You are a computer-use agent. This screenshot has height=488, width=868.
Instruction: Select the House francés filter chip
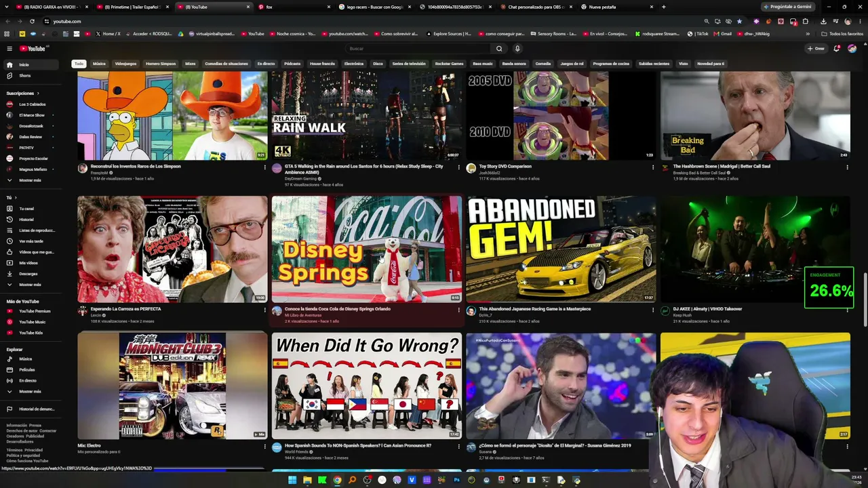tap(322, 64)
